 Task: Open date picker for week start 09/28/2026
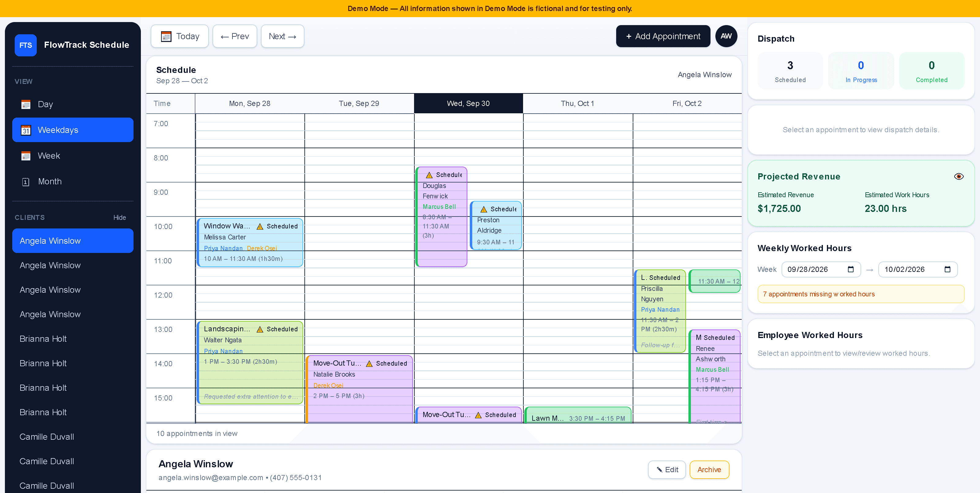pyautogui.click(x=851, y=269)
